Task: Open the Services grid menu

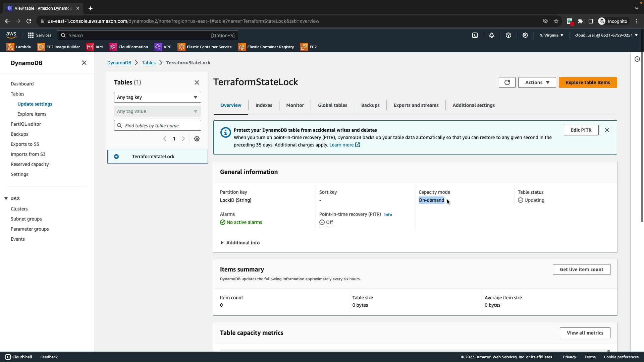Action: point(39,35)
